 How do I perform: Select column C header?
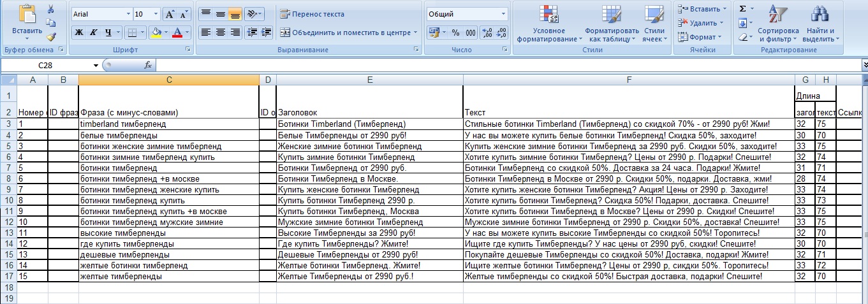(x=169, y=80)
